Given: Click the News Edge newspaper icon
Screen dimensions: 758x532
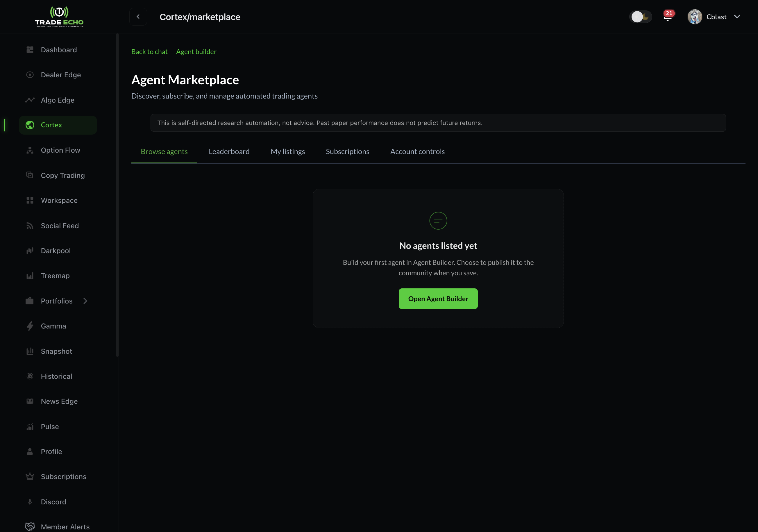Looking at the screenshot, I should click(x=30, y=401).
